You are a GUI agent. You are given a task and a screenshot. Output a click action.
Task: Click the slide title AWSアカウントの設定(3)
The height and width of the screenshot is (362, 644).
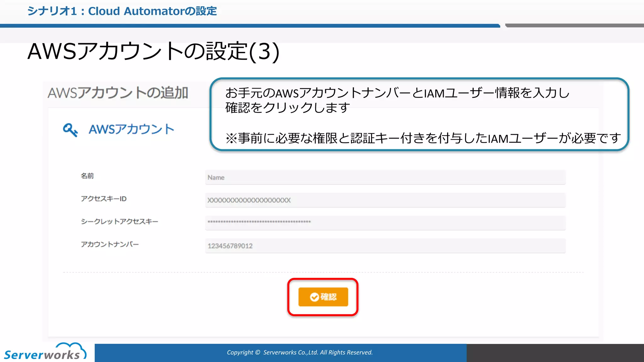pyautogui.click(x=153, y=51)
